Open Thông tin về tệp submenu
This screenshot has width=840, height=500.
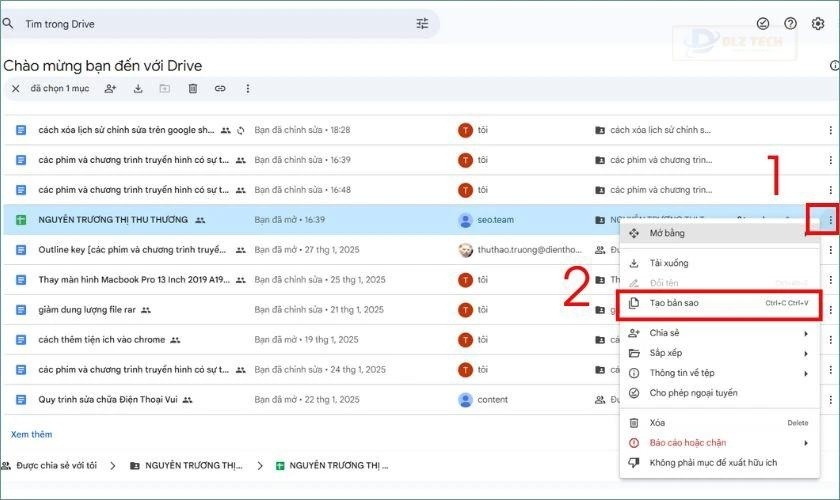(x=719, y=373)
